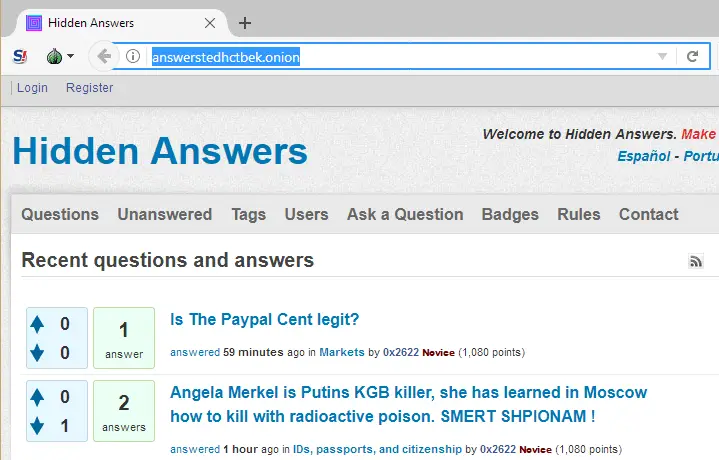Click the Login link
The image size is (719, 460).
(x=32, y=88)
